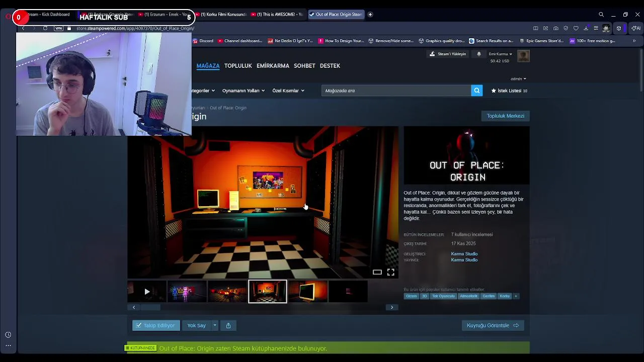Open the browser downloads icon
The height and width of the screenshot is (362, 644).
[586, 28]
